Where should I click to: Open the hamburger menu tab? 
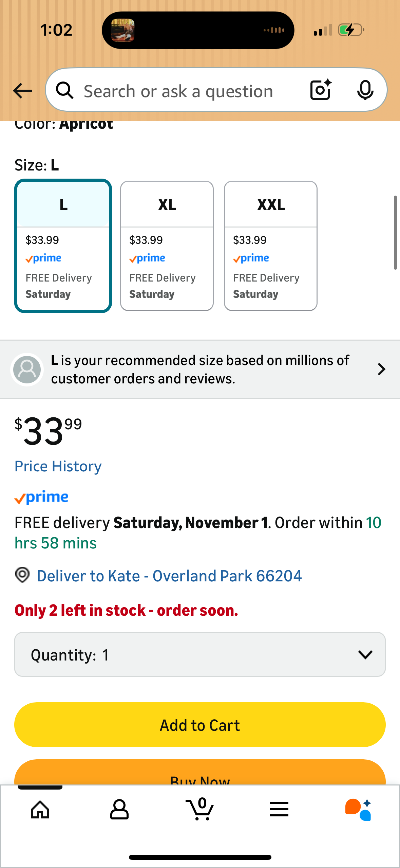tap(279, 809)
